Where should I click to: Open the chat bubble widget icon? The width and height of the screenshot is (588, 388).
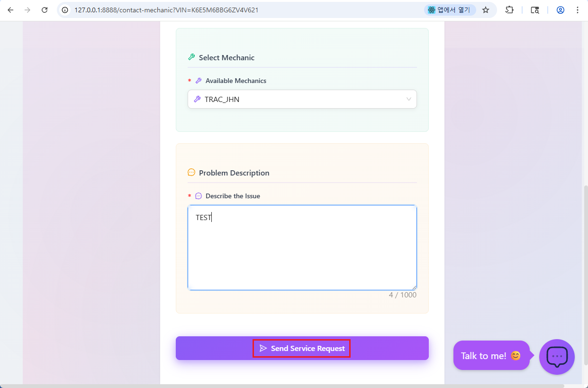[557, 357]
